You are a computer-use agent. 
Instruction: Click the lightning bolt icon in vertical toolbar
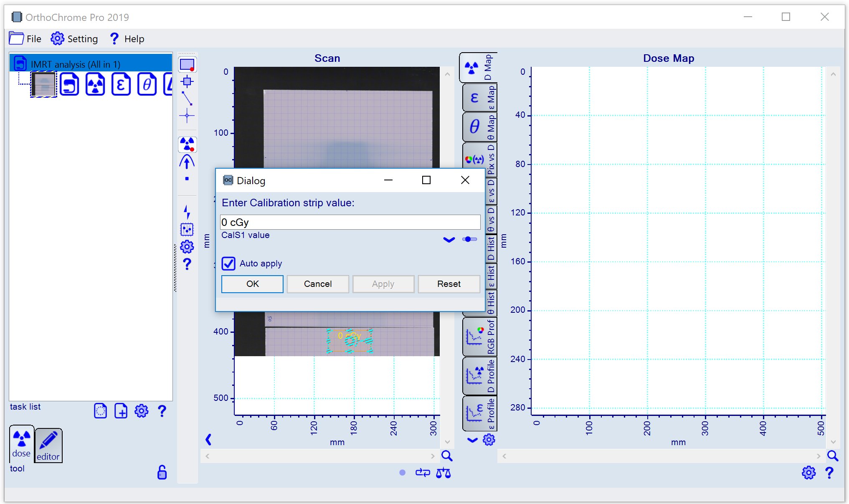(x=187, y=212)
